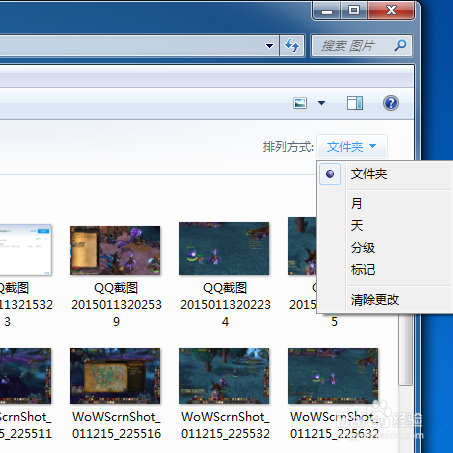The width and height of the screenshot is (453, 453).
Task: Close the explorer window
Action: tap(391, 11)
